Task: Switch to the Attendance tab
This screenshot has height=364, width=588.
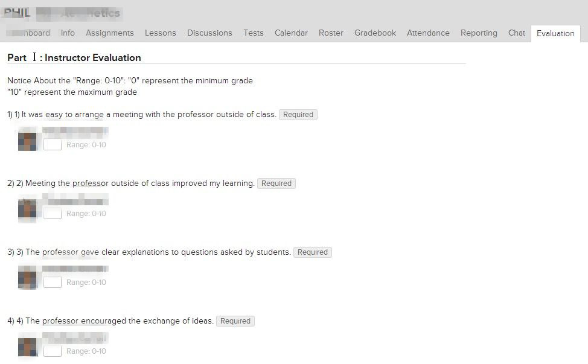Action: pos(428,33)
